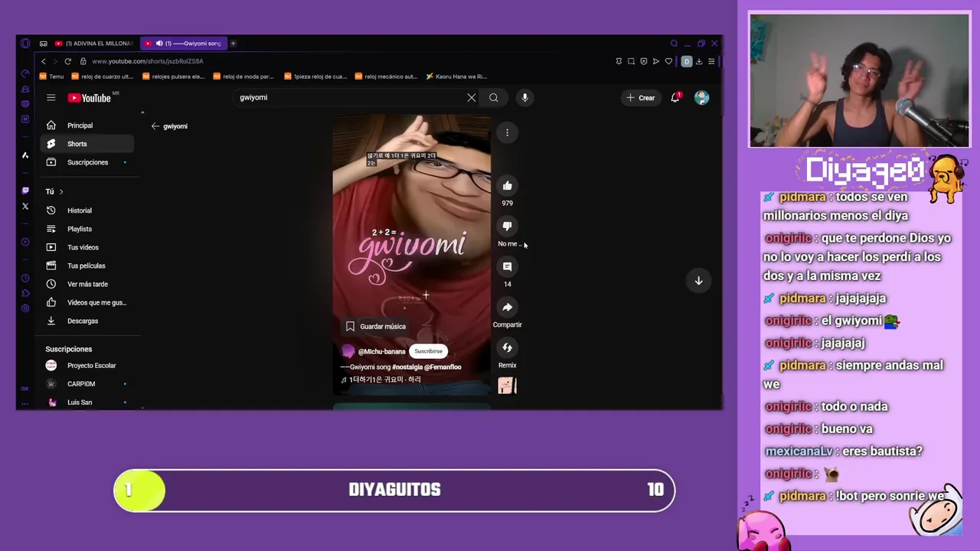This screenshot has height=551, width=980.
Task: Open Shorts in YouTube sidebar
Action: [x=87, y=144]
